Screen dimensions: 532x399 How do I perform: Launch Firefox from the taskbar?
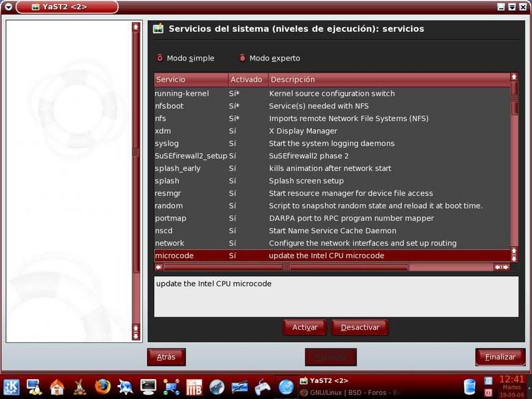point(102,386)
